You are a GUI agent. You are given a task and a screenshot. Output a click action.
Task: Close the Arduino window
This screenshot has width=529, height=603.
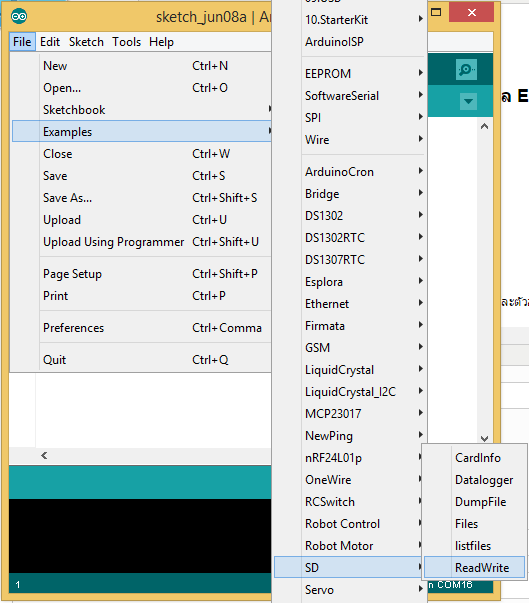click(471, 12)
